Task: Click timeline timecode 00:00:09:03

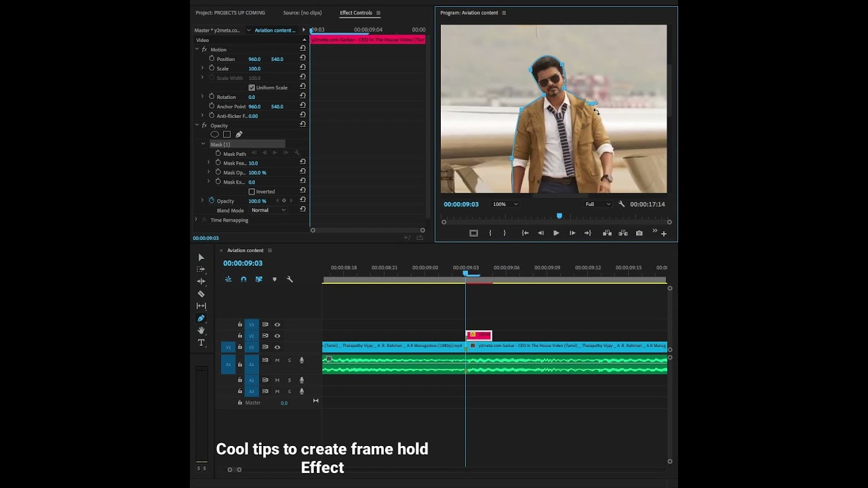Action: click(x=243, y=263)
